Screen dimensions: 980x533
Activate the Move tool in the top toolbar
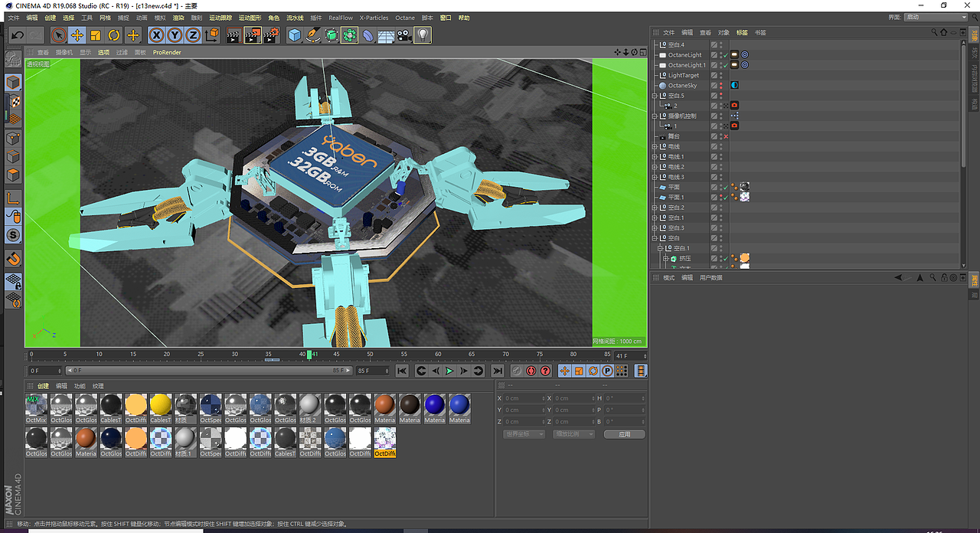[77, 35]
